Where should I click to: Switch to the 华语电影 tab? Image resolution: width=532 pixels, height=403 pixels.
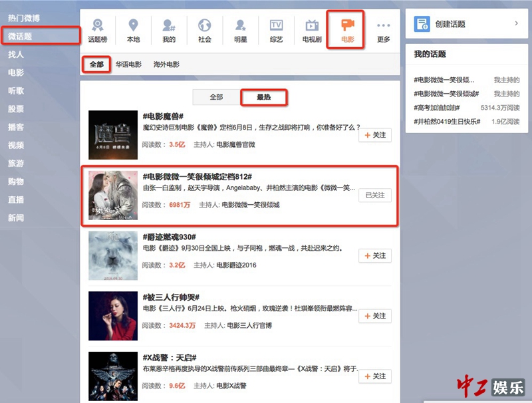(128, 65)
